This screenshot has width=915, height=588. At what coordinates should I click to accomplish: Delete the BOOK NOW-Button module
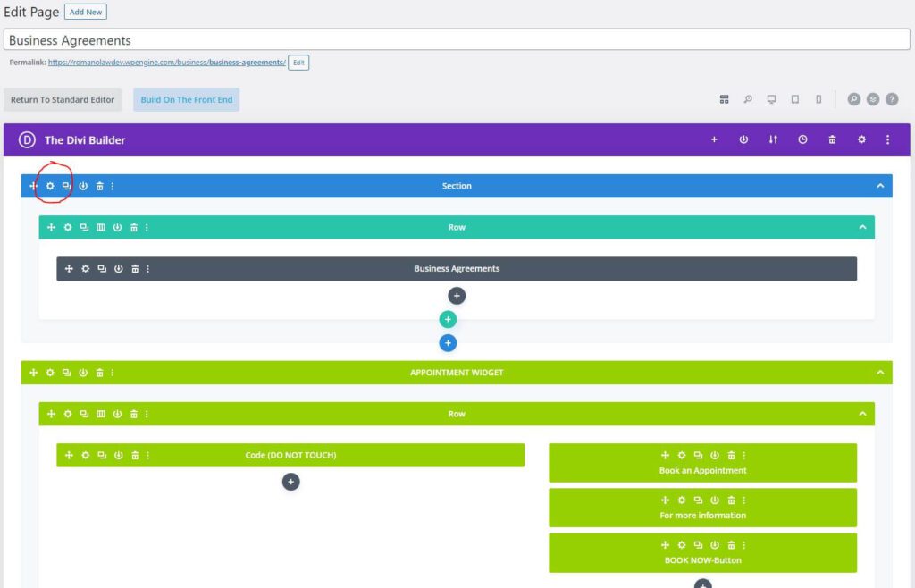731,545
